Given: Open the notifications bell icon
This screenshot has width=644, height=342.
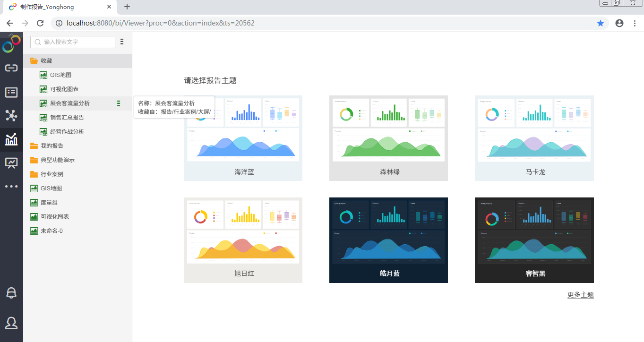Looking at the screenshot, I should click(x=11, y=293).
